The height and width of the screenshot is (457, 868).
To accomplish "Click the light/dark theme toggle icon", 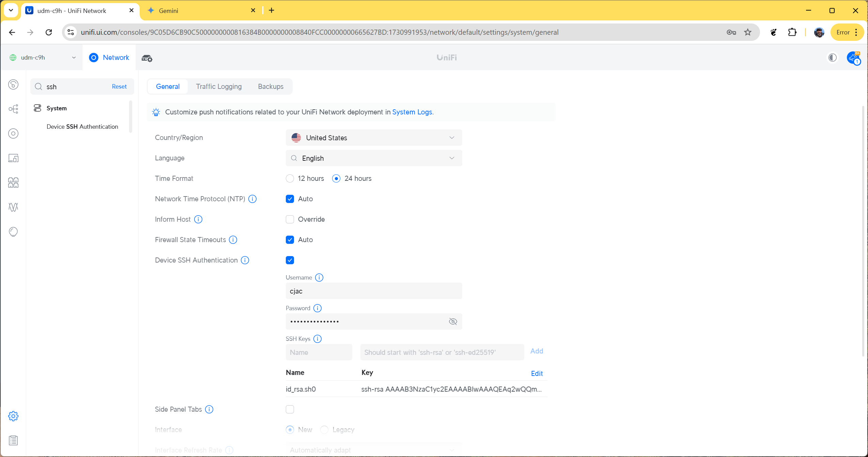I will [x=832, y=58].
